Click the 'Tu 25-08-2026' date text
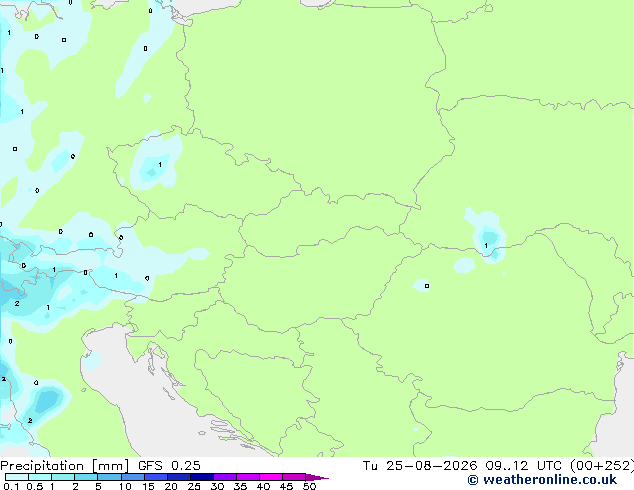 pos(420,466)
